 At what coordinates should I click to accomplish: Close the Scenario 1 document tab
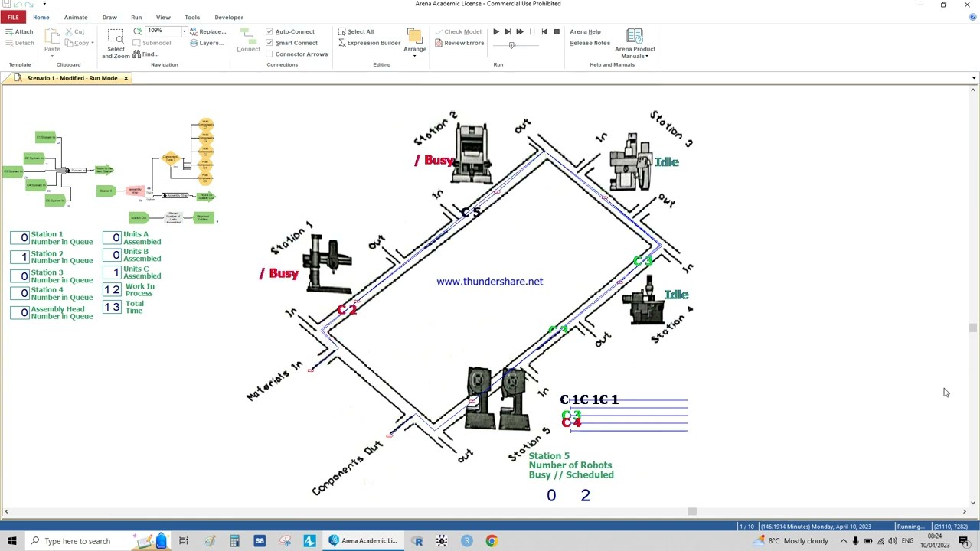(x=126, y=78)
